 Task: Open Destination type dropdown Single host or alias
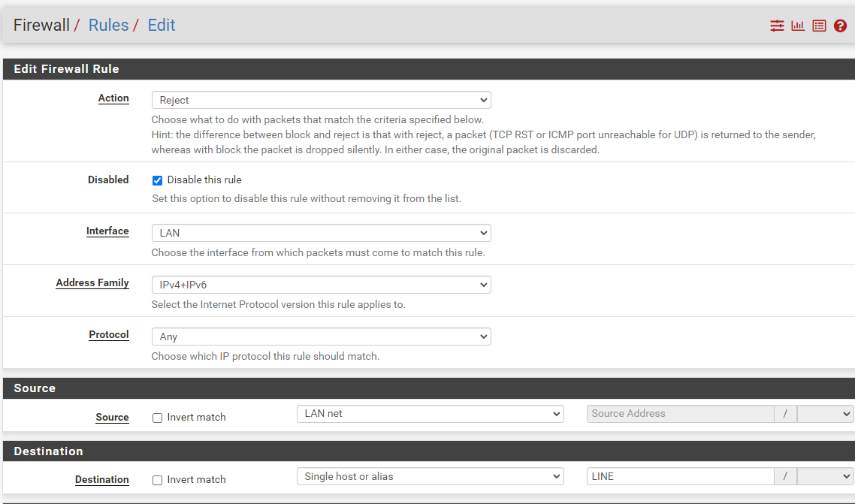(430, 476)
